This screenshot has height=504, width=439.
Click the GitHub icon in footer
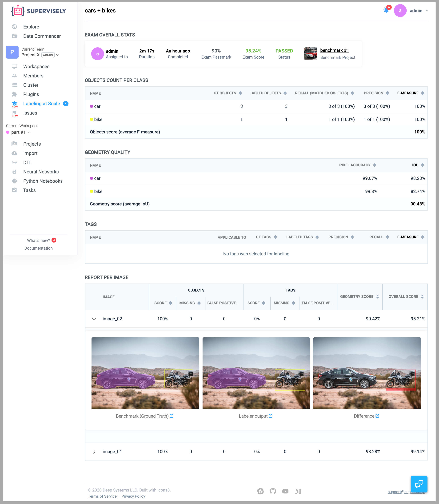tap(273, 491)
